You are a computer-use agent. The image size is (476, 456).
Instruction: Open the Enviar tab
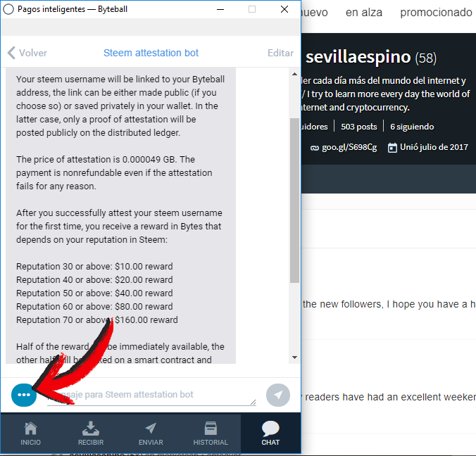tap(151, 434)
